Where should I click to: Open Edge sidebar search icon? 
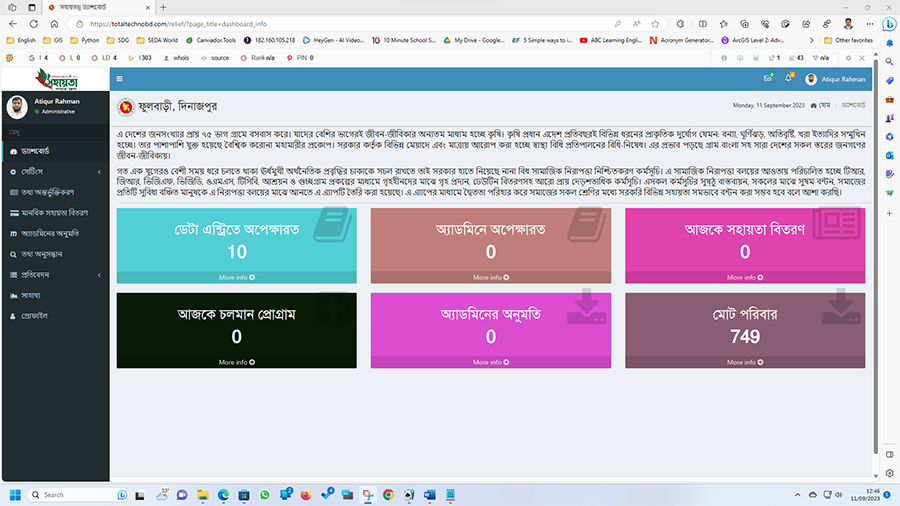coord(889,61)
